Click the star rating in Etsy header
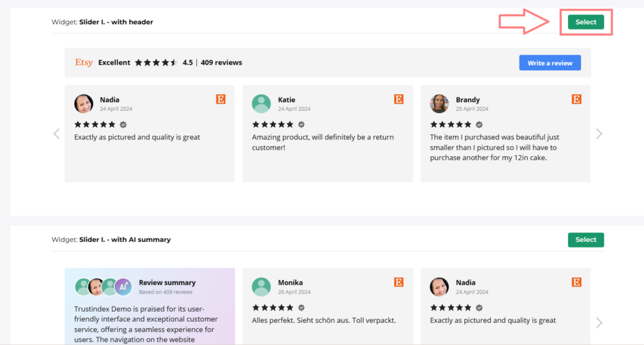 tap(156, 63)
